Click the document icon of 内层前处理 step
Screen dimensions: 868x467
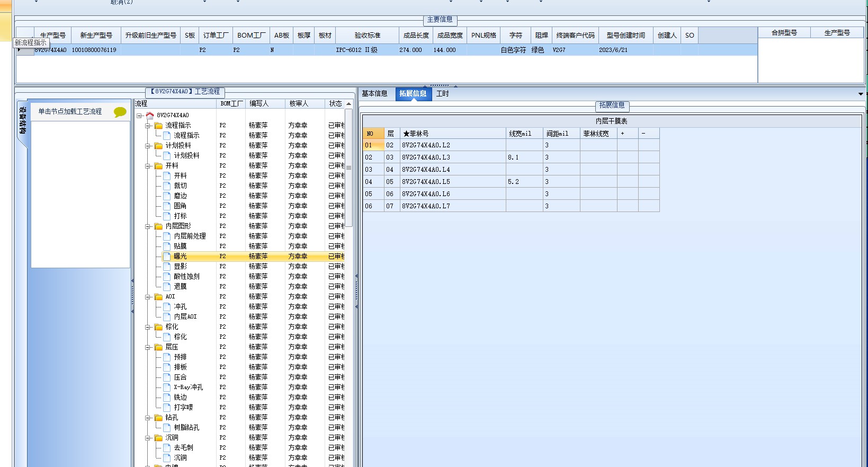[x=167, y=236]
